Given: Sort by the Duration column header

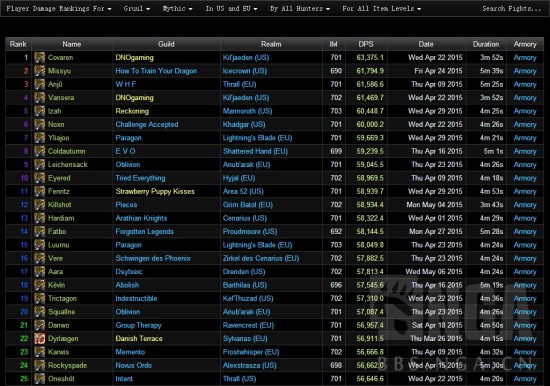Looking at the screenshot, I should pos(486,44).
